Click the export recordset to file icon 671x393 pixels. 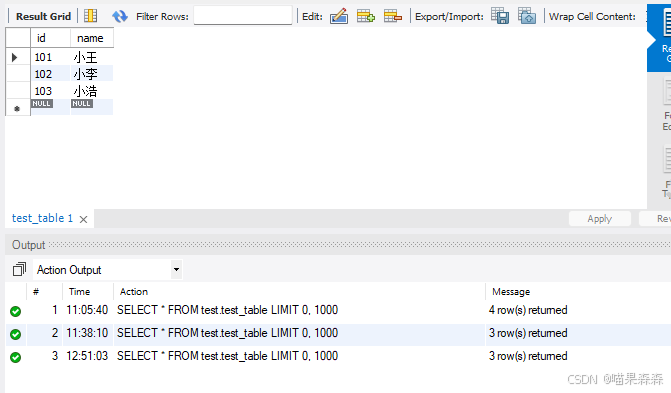click(500, 16)
